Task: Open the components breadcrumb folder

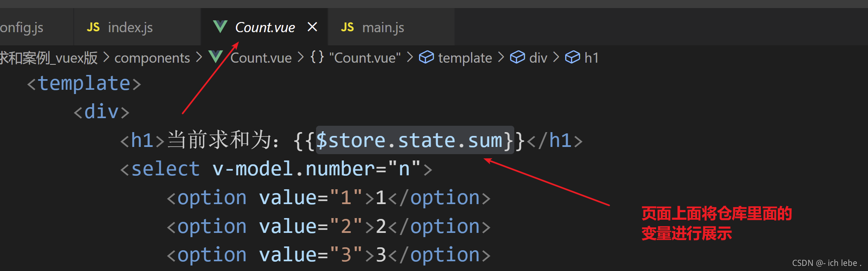Action: (152, 58)
